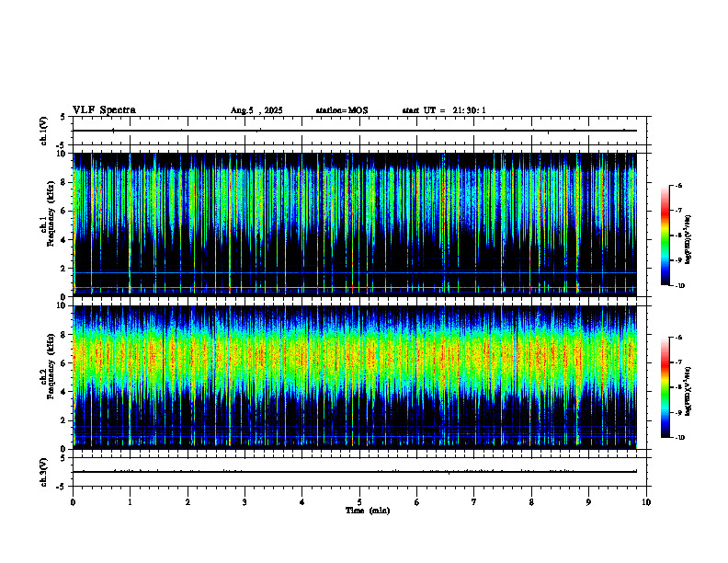Click the ch.1 color bar unit label
Image resolution: width=728 pixels, height=563 pixels.
coord(688,240)
